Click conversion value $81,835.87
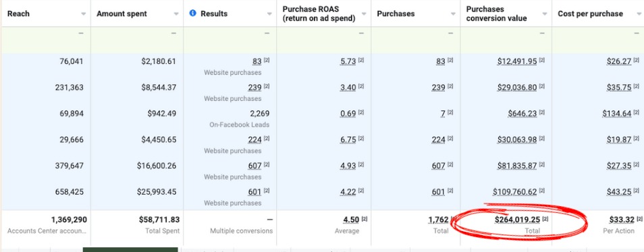 [517, 166]
